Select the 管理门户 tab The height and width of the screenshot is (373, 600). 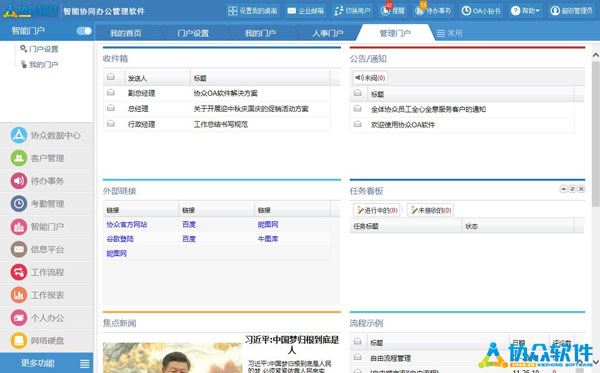[395, 33]
